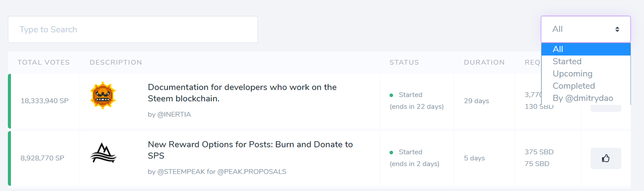Click the 18,333,940 SP vote total

click(x=45, y=101)
